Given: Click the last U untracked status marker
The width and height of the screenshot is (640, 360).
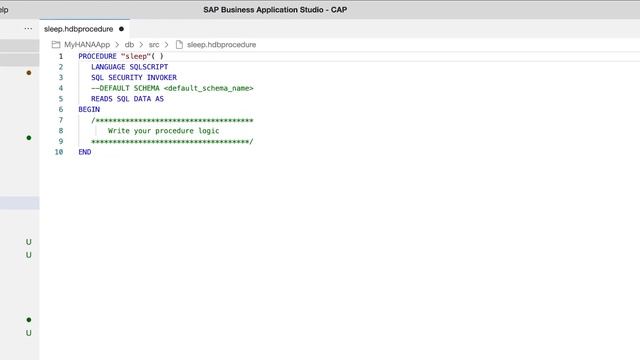Looking at the screenshot, I should click(x=29, y=333).
